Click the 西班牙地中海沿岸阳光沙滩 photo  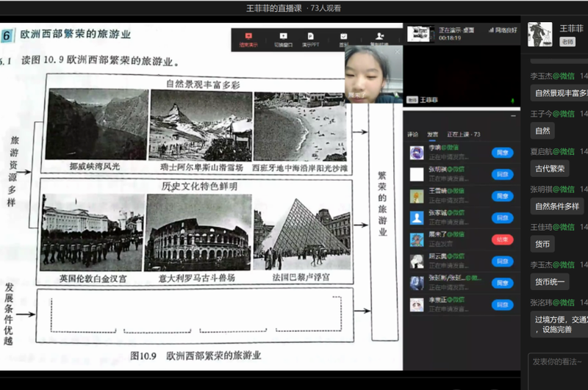[x=301, y=126]
